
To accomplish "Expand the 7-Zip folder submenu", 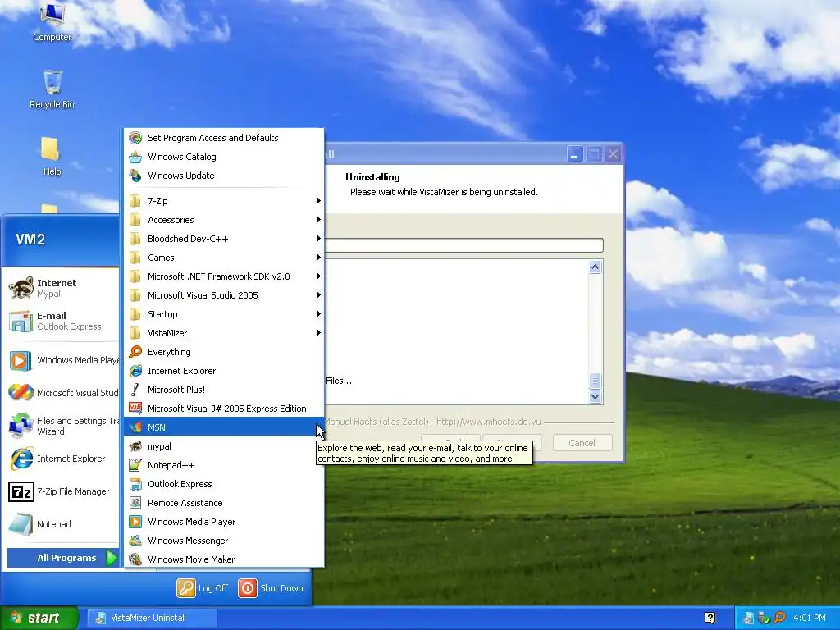I will tap(224, 201).
